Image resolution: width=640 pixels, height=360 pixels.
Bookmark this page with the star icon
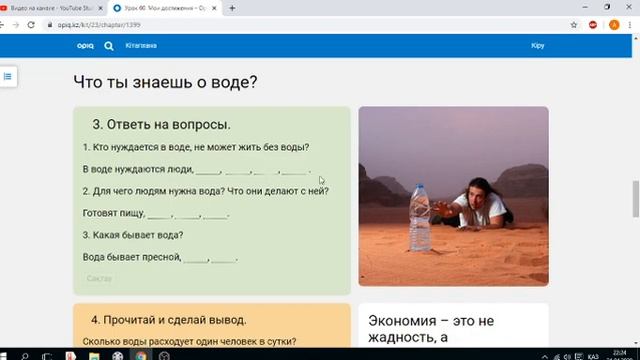574,25
